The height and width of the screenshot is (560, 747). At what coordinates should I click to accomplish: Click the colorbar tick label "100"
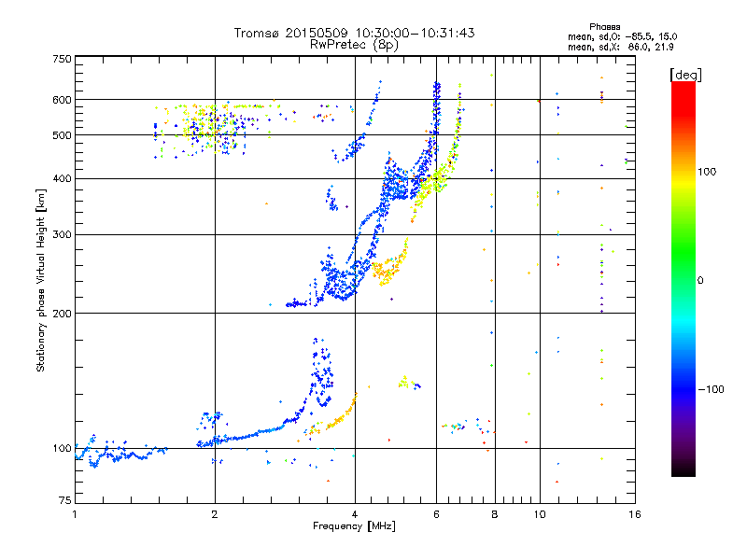(x=707, y=172)
